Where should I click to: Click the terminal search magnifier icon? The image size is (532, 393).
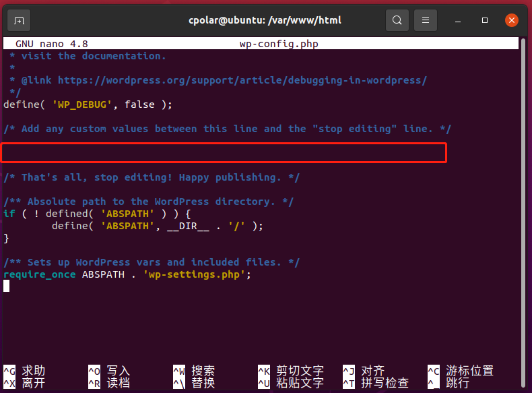[397, 20]
